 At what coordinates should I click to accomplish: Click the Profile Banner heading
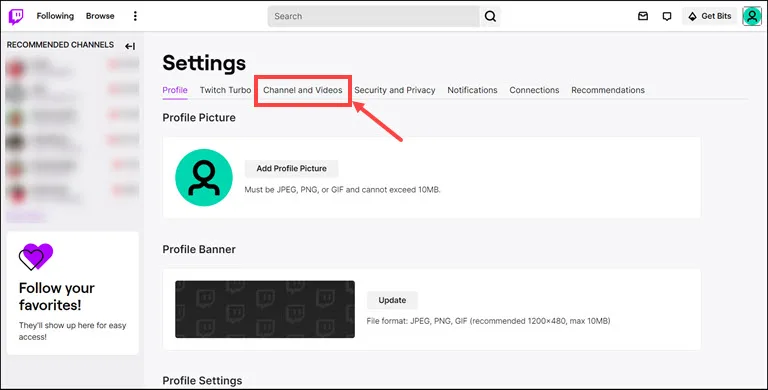click(199, 249)
